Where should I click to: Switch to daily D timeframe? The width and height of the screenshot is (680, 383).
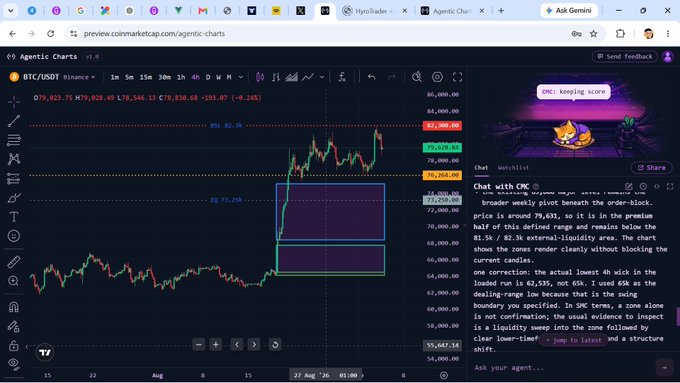208,77
